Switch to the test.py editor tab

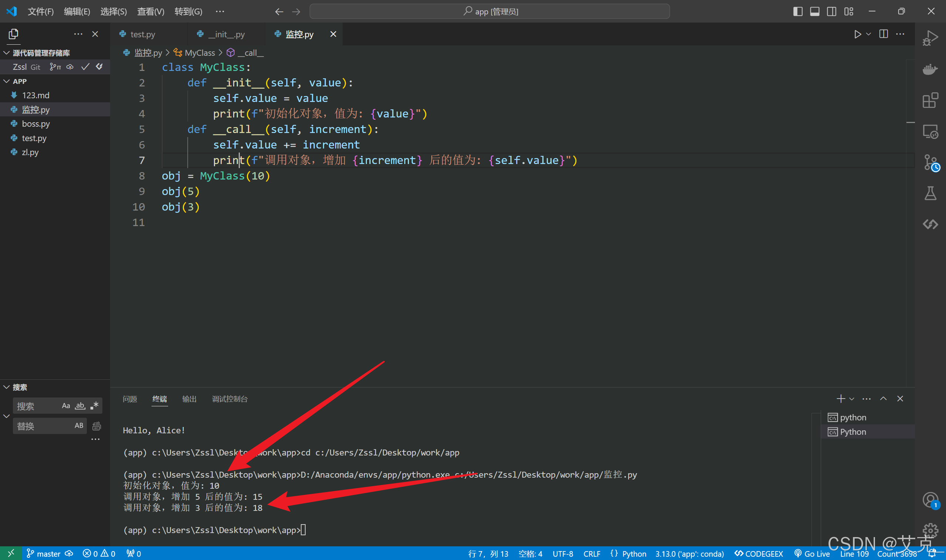(142, 34)
